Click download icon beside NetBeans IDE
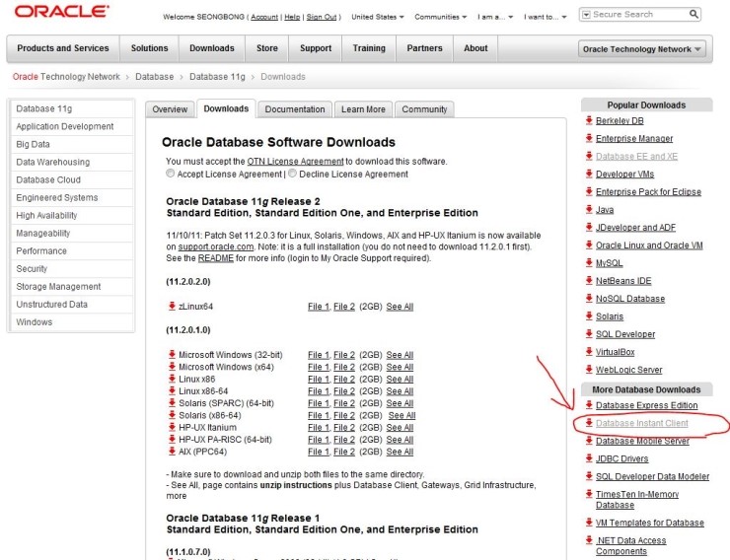 point(589,280)
